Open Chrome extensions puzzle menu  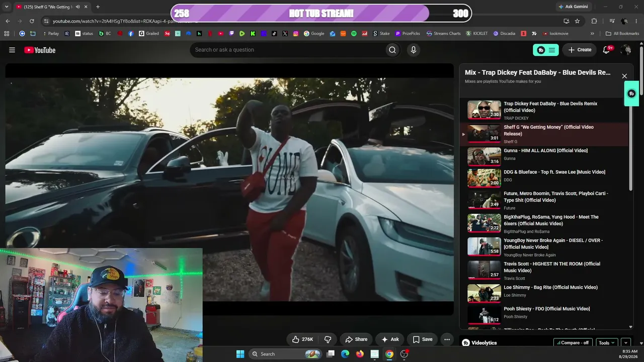click(x=594, y=21)
